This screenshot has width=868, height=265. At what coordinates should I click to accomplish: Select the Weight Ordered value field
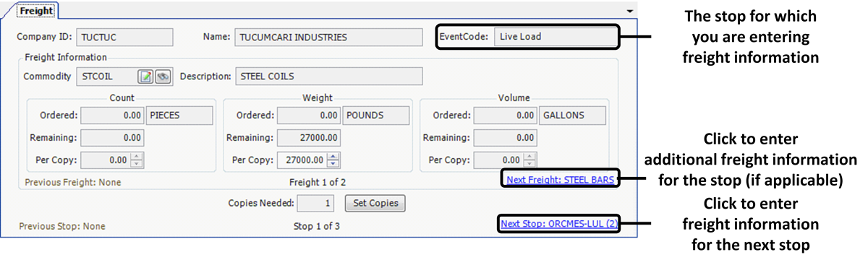309,116
